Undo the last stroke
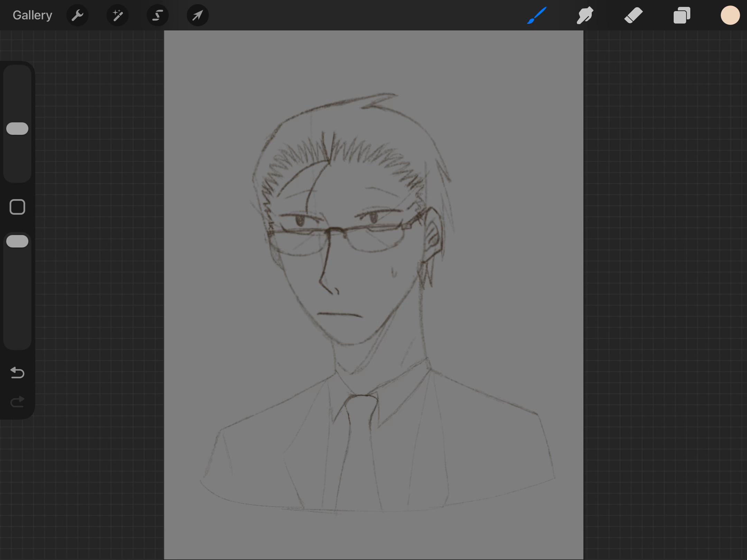Image resolution: width=747 pixels, height=560 pixels. (x=17, y=373)
